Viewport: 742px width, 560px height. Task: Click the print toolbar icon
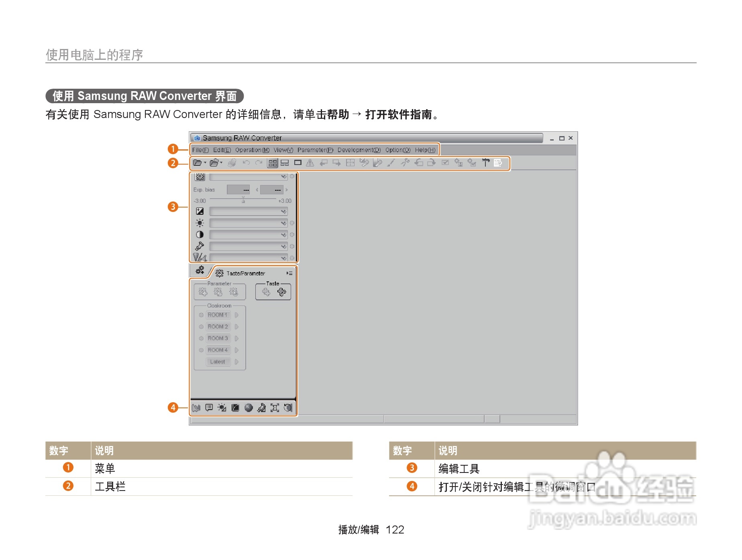[x=232, y=163]
